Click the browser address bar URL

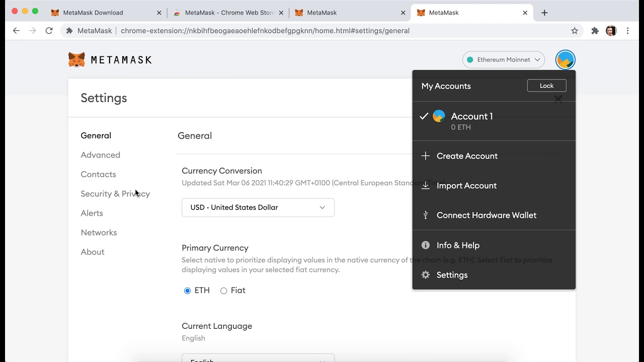pyautogui.click(x=265, y=31)
